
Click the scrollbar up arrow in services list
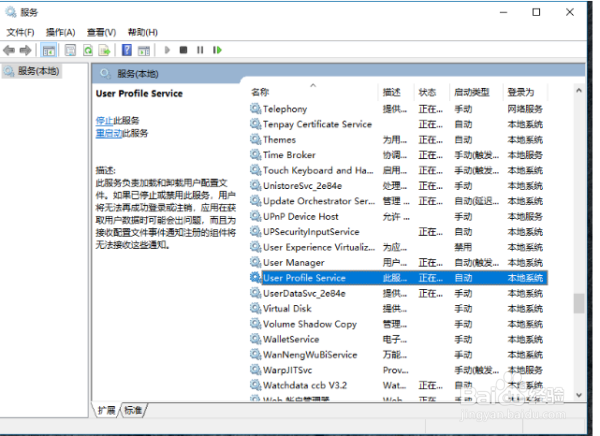point(579,91)
